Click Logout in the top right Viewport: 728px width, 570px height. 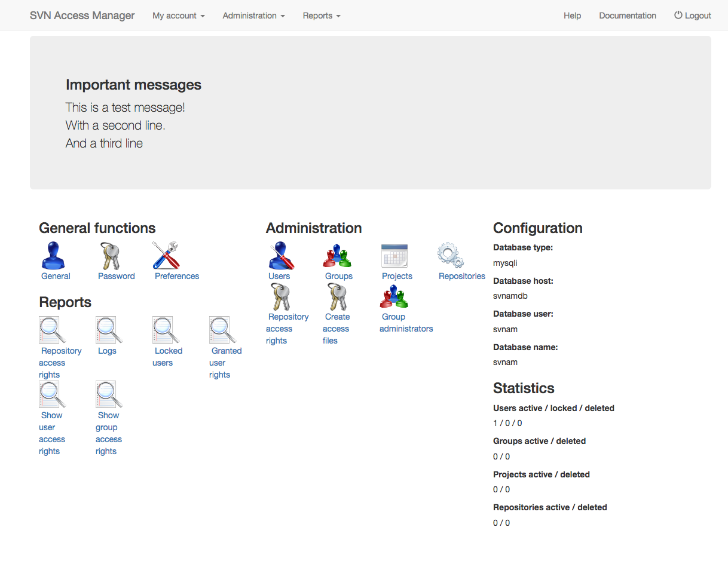coord(692,16)
